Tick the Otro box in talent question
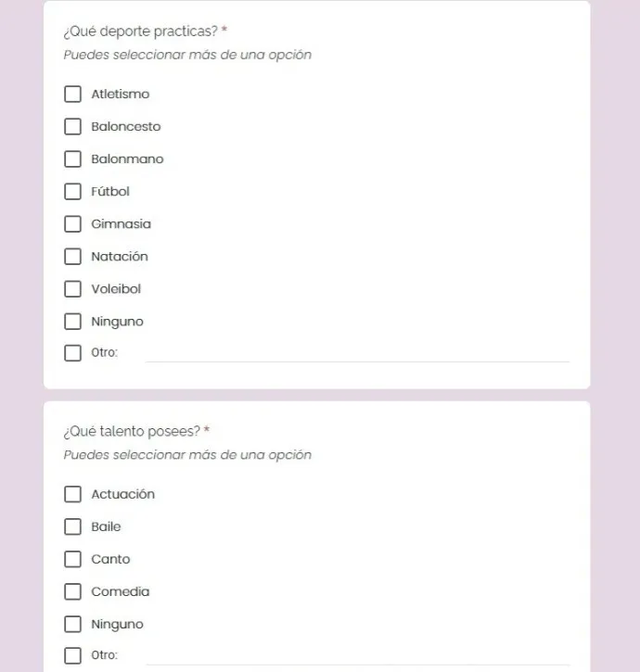The height and width of the screenshot is (672, 640). (x=72, y=655)
